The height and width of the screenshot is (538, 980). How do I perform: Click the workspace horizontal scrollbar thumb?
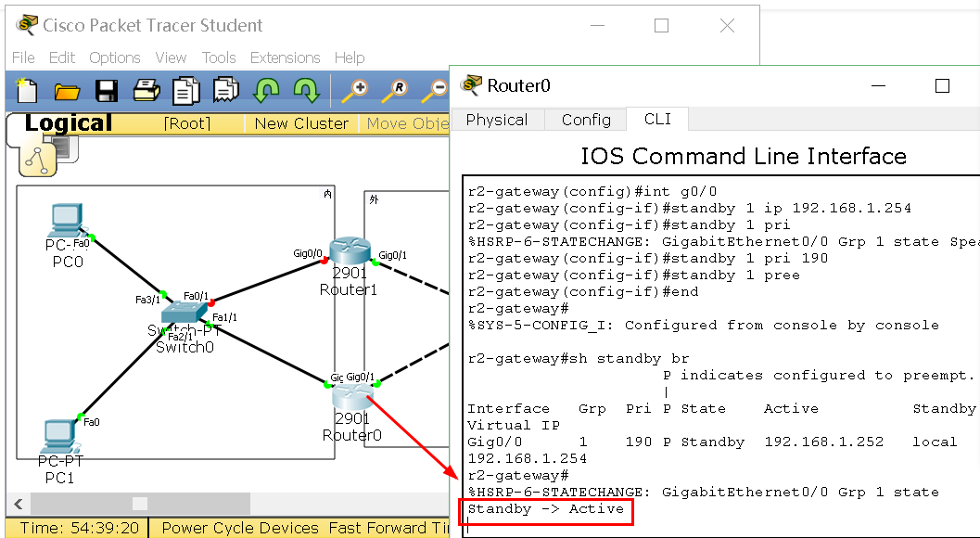click(140, 504)
